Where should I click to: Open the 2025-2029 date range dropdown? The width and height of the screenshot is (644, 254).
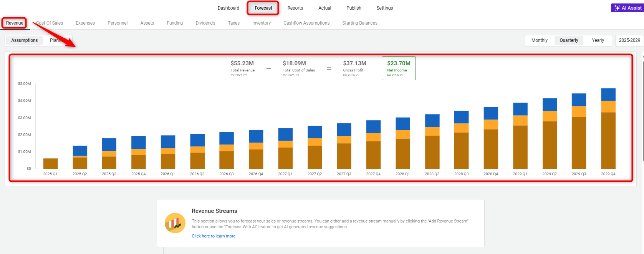click(629, 40)
